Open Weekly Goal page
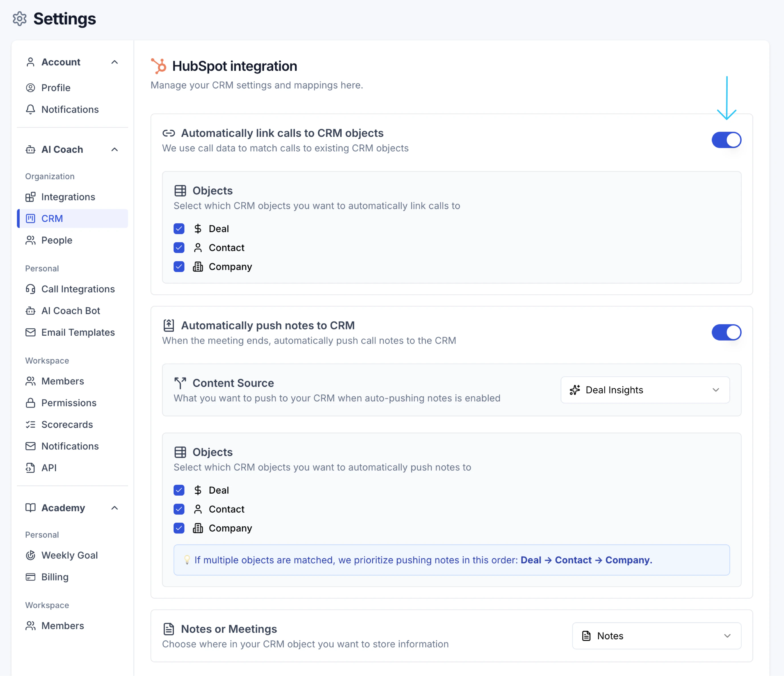The width and height of the screenshot is (784, 676). [72, 555]
